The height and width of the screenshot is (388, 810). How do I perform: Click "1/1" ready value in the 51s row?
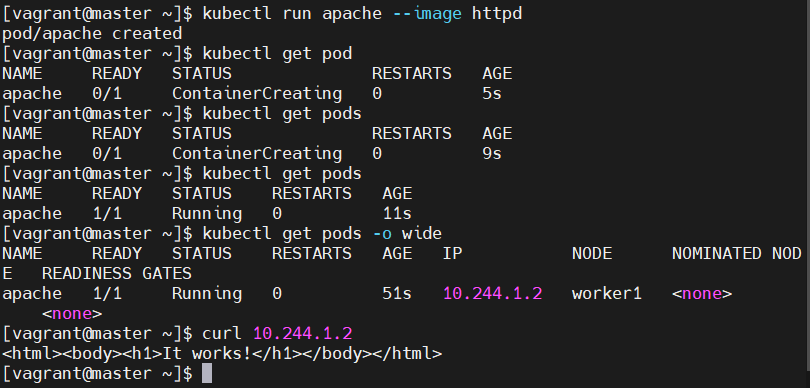click(107, 293)
